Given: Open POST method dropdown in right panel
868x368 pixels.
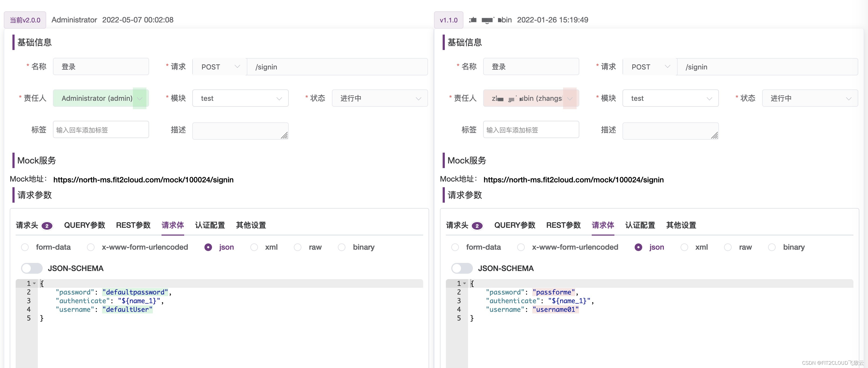Looking at the screenshot, I should pyautogui.click(x=650, y=67).
